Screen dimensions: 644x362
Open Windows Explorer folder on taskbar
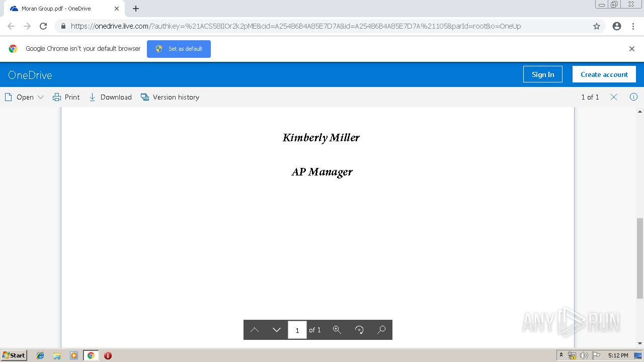(57, 355)
